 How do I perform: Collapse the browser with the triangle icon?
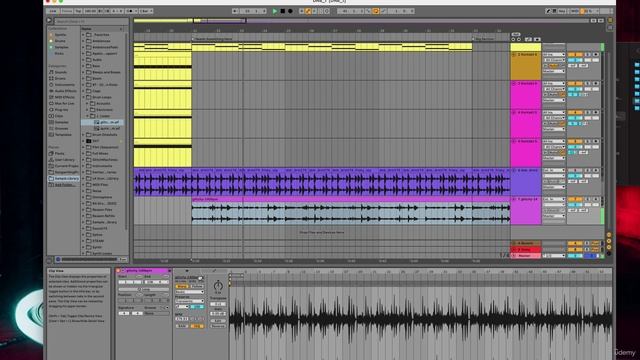coord(49,20)
